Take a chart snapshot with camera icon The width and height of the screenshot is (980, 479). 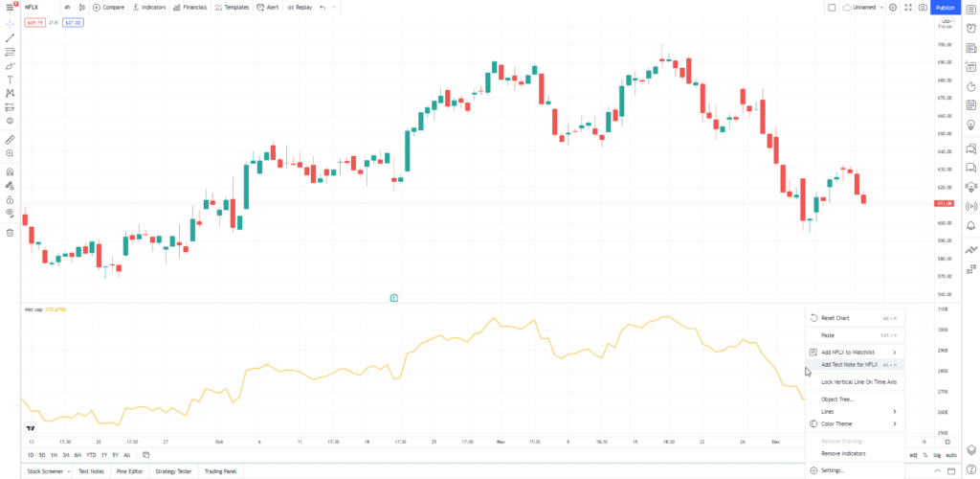(x=923, y=8)
